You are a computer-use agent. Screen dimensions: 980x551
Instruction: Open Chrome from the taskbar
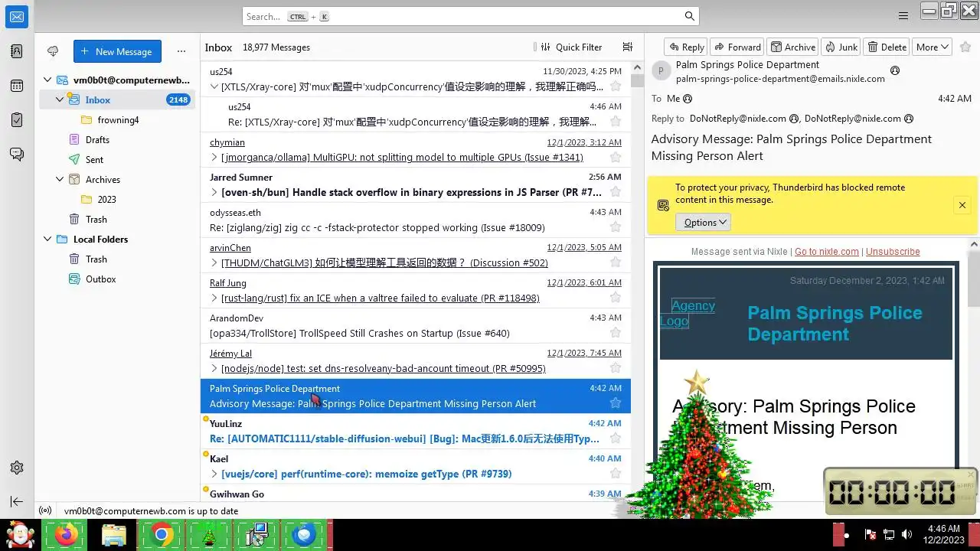(x=162, y=535)
